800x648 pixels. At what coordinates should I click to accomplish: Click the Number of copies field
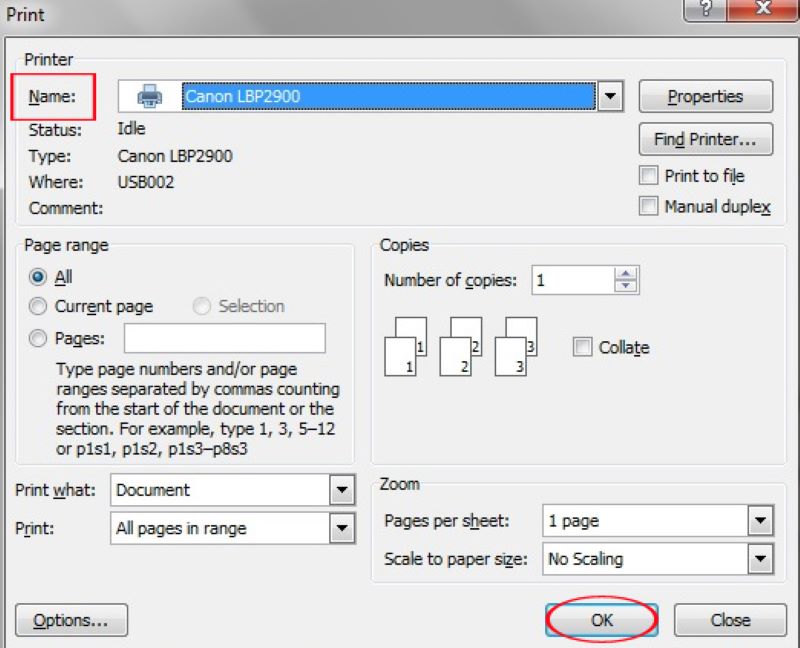573,280
